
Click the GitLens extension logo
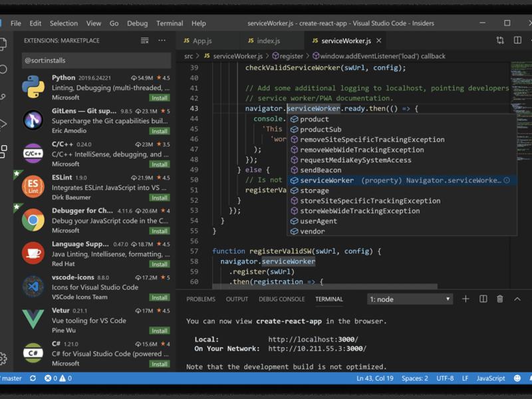click(x=33, y=120)
